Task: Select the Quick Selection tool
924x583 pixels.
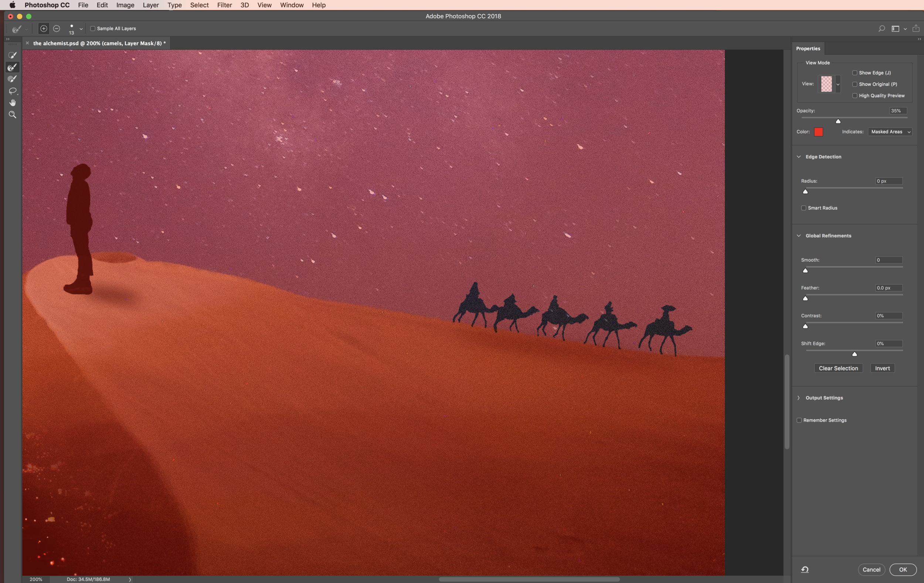Action: point(12,55)
